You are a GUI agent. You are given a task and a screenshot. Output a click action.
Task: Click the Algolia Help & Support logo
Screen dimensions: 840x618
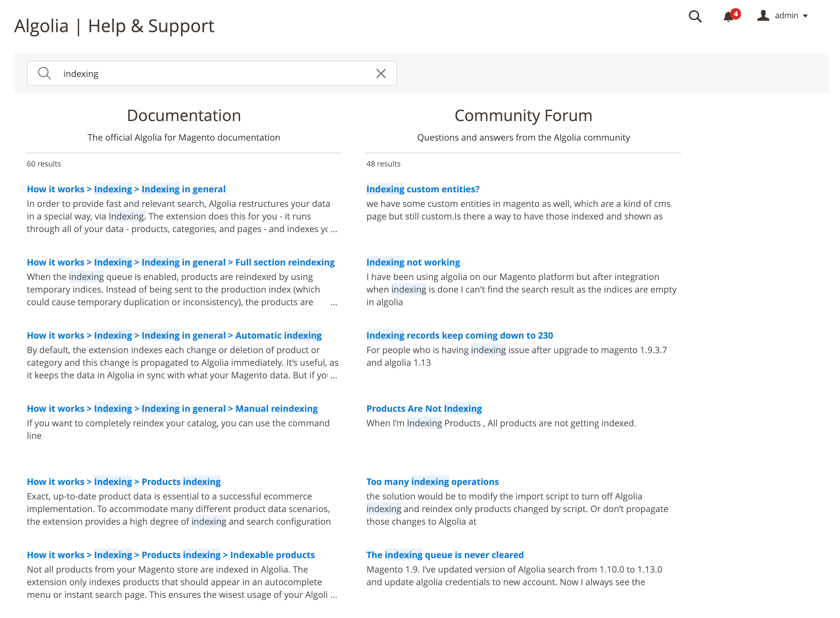tap(115, 26)
